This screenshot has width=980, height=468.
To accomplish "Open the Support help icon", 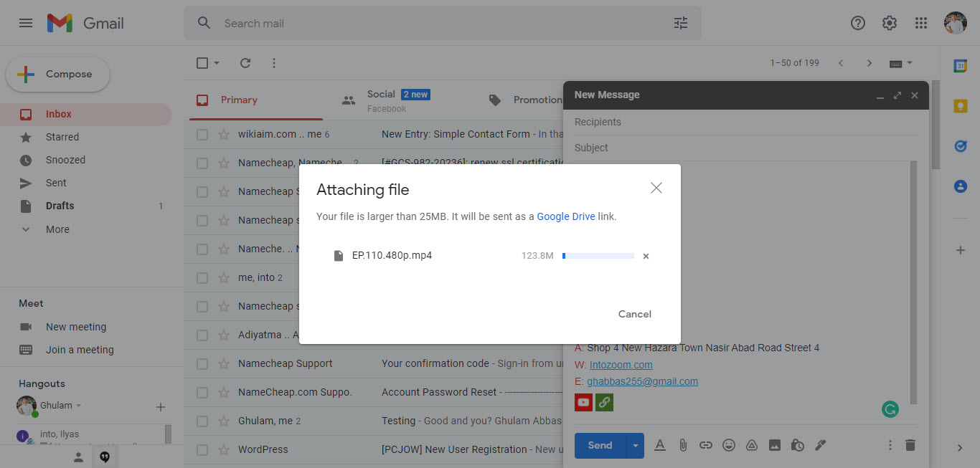I will point(858,23).
